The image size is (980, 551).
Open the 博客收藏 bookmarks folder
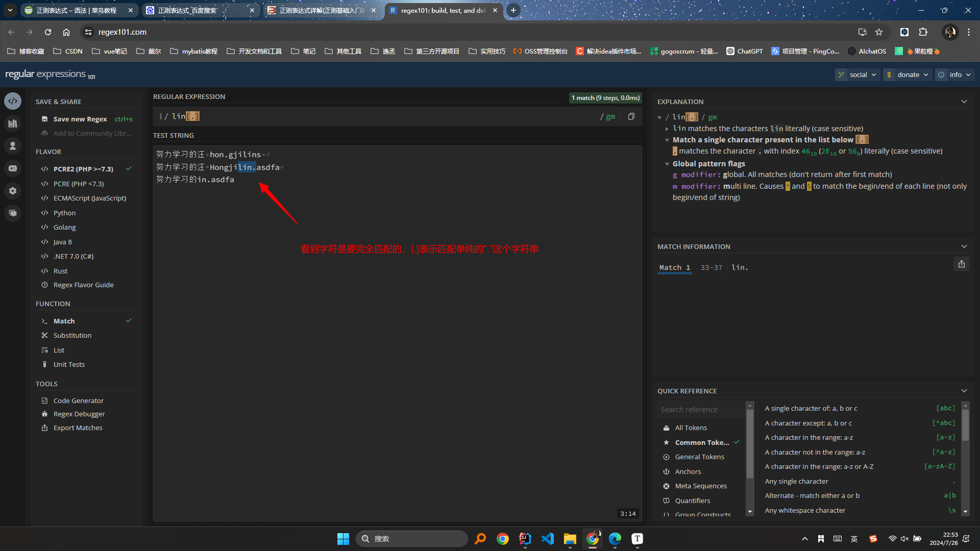pos(26,51)
